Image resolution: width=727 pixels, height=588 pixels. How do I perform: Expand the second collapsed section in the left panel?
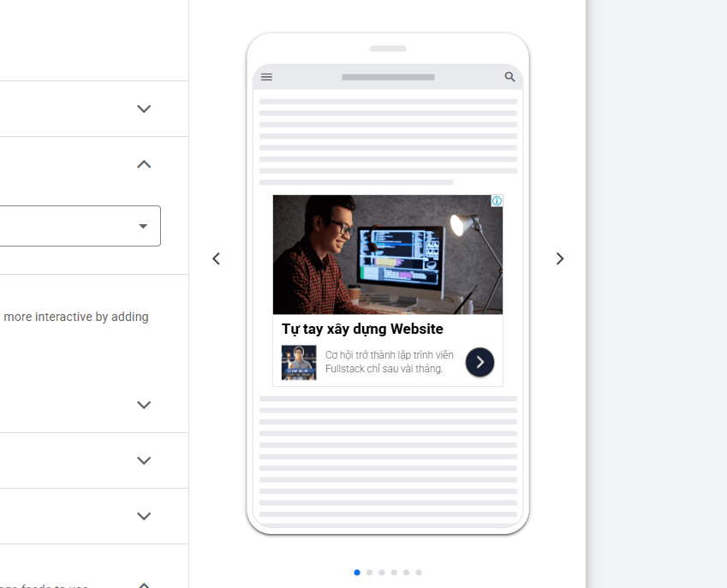[143, 405]
